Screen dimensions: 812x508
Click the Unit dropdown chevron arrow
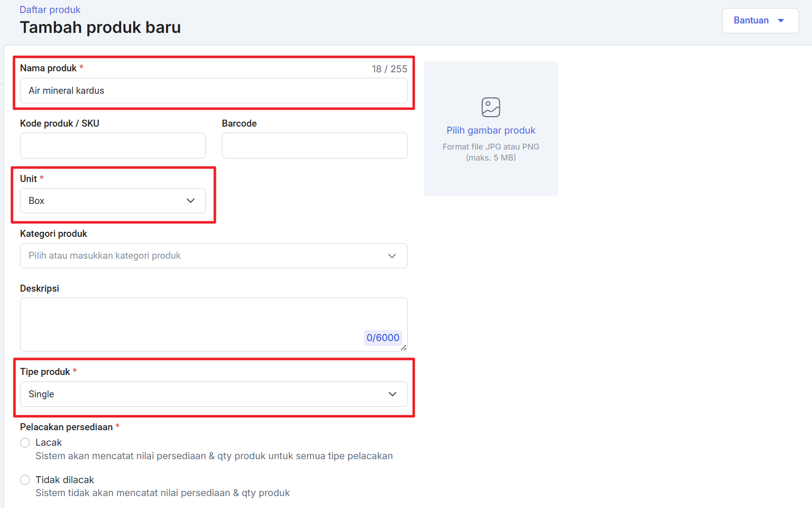pyautogui.click(x=190, y=200)
